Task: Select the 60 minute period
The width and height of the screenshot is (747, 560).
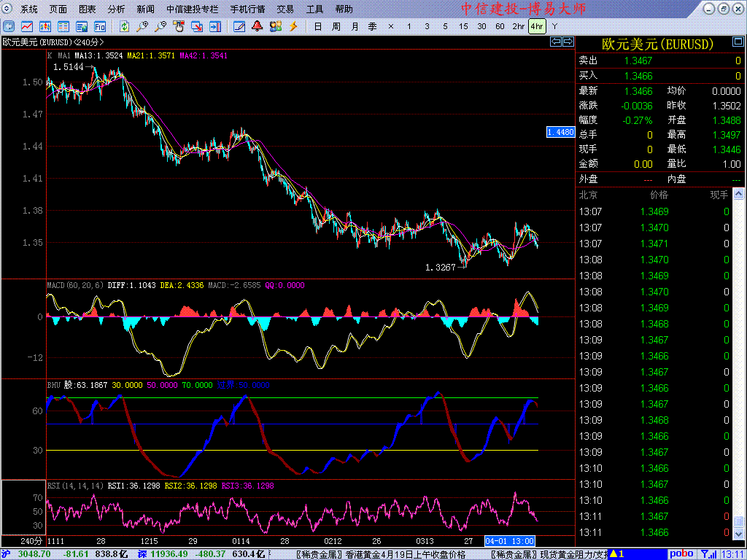Action: coord(500,27)
